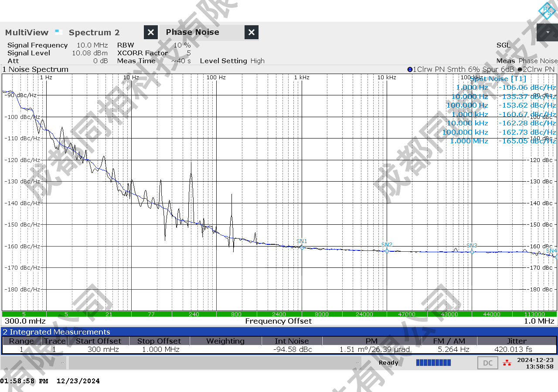Expand the top-right dropdown arrow

[x=547, y=32]
